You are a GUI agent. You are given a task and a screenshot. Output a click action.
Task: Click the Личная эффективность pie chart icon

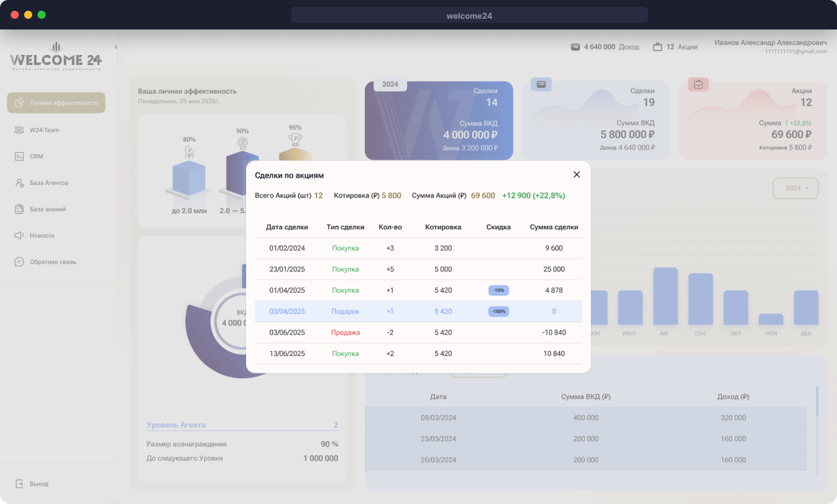pos(19,103)
